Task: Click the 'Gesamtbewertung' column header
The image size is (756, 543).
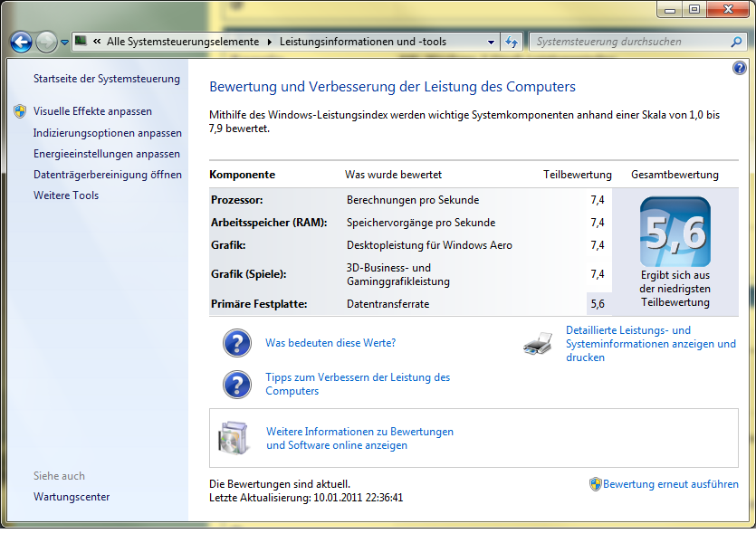Action: point(675,175)
